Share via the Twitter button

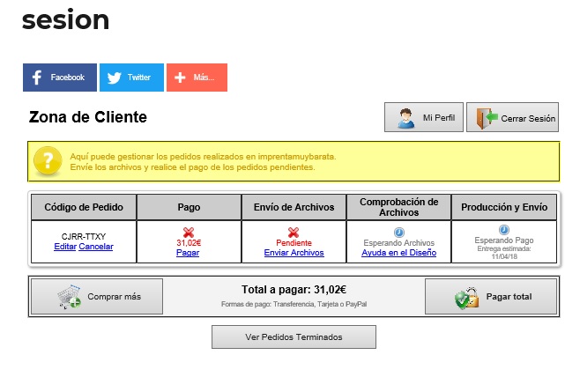click(131, 78)
